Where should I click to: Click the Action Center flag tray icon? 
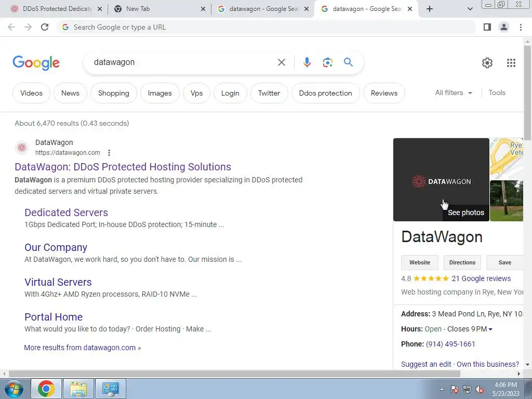(454, 389)
